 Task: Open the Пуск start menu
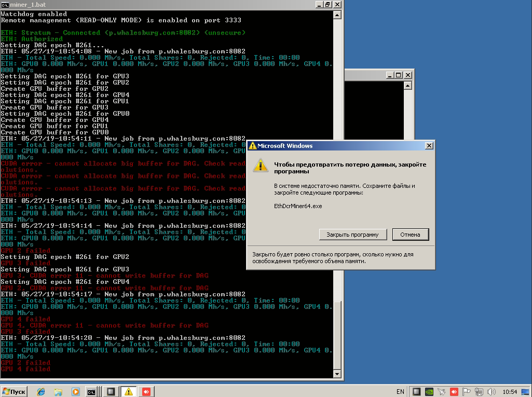tap(14, 392)
